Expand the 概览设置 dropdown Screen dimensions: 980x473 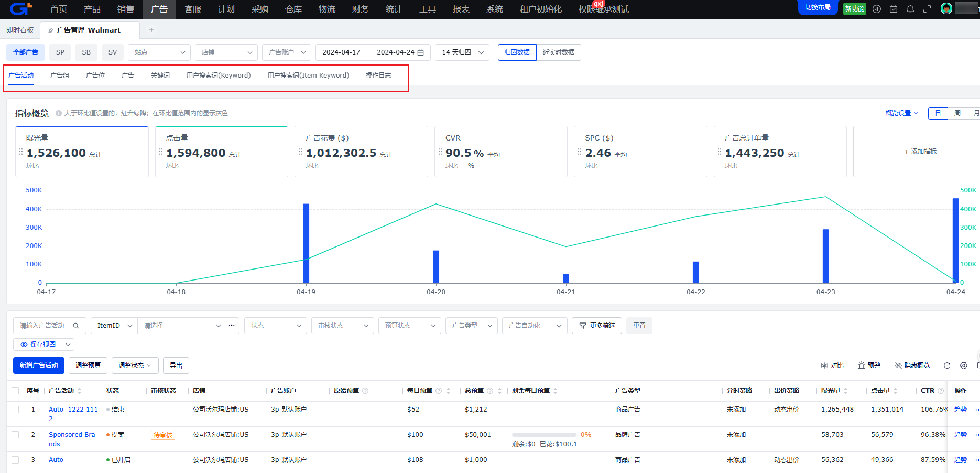tap(902, 113)
